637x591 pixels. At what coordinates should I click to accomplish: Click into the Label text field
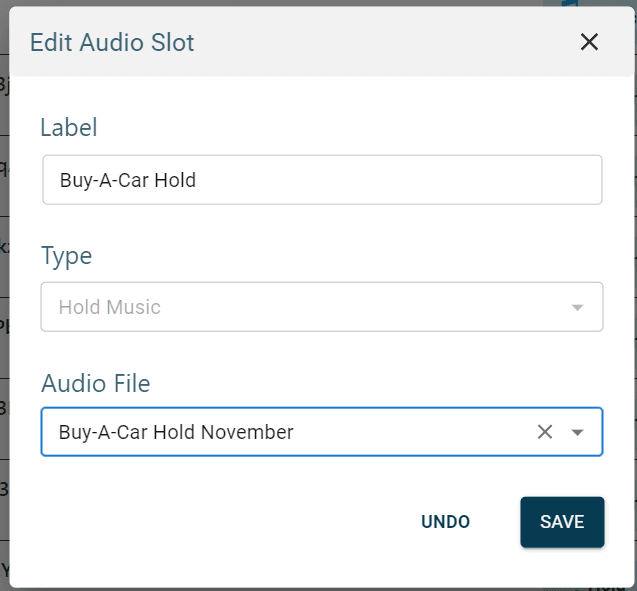(320, 180)
